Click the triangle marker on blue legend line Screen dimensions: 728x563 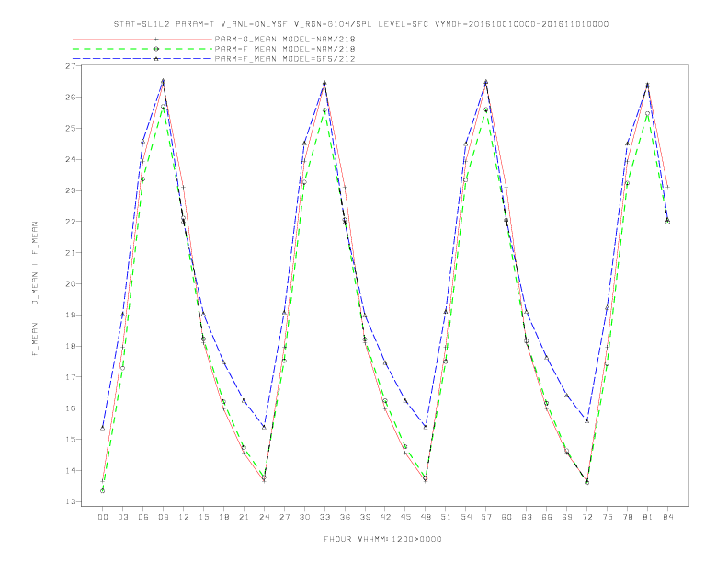(x=156, y=59)
